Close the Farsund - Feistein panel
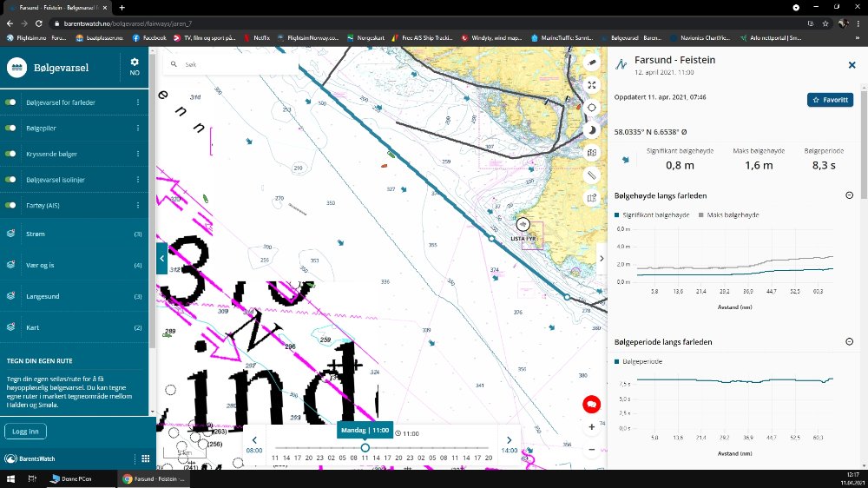The image size is (868, 488). [x=852, y=65]
